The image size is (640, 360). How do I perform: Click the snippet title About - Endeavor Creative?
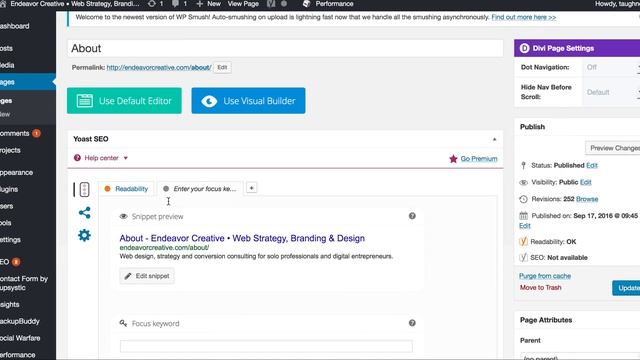point(242,238)
